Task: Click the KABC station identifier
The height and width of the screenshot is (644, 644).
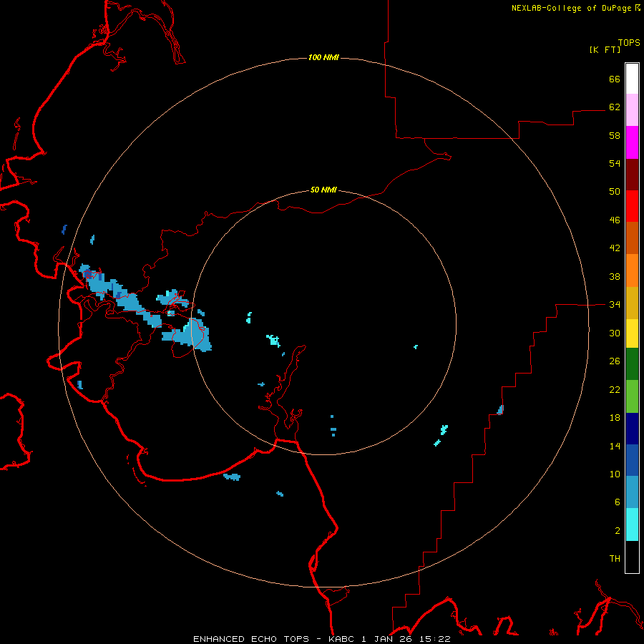Action: [x=342, y=639]
